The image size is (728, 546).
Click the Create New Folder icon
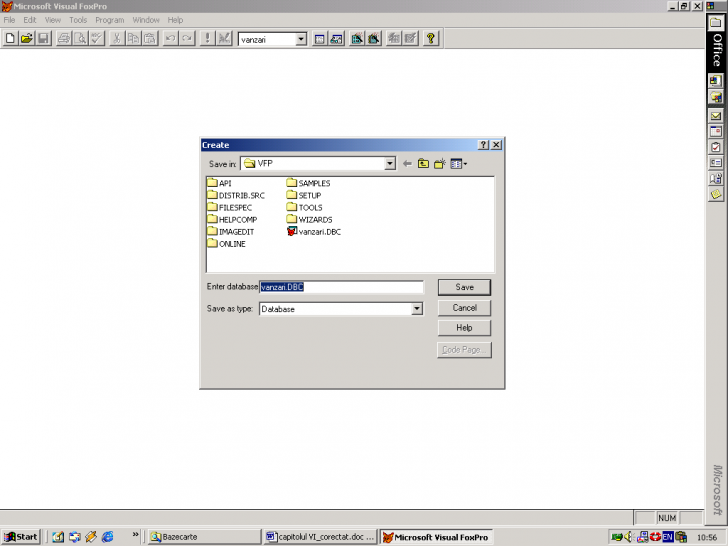pyautogui.click(x=440, y=163)
